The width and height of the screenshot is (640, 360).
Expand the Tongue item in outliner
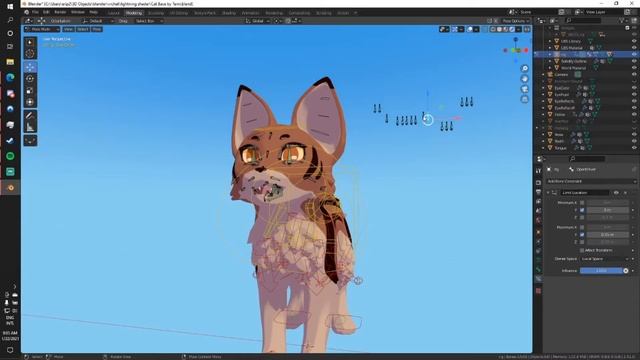543,148
